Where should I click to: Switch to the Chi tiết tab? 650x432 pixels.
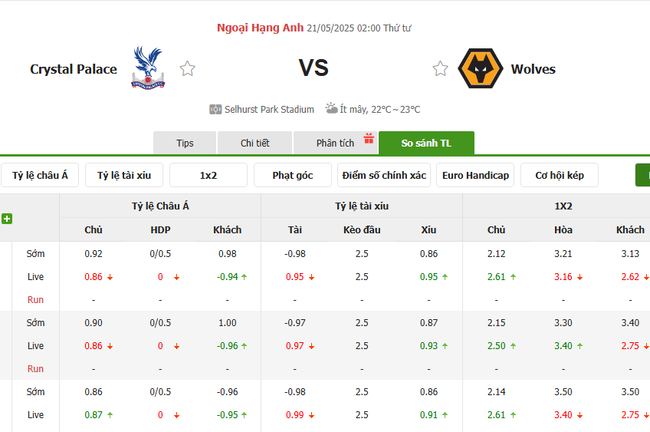pos(255,143)
